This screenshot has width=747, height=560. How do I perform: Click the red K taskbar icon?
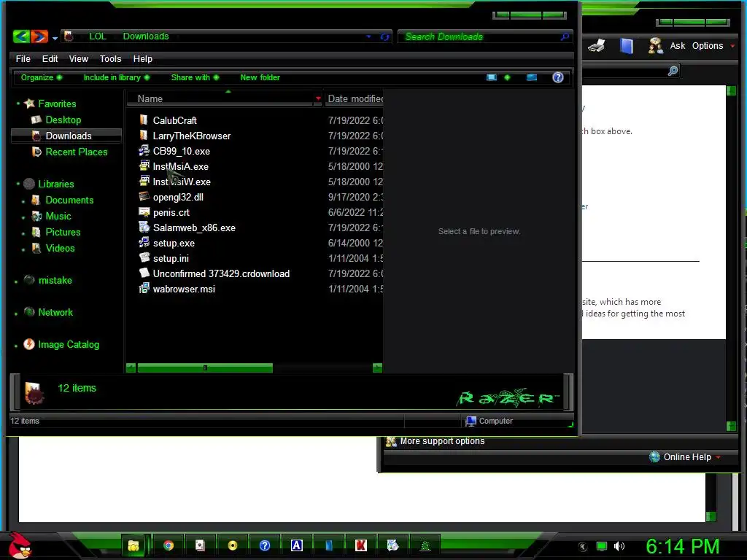pos(360,545)
